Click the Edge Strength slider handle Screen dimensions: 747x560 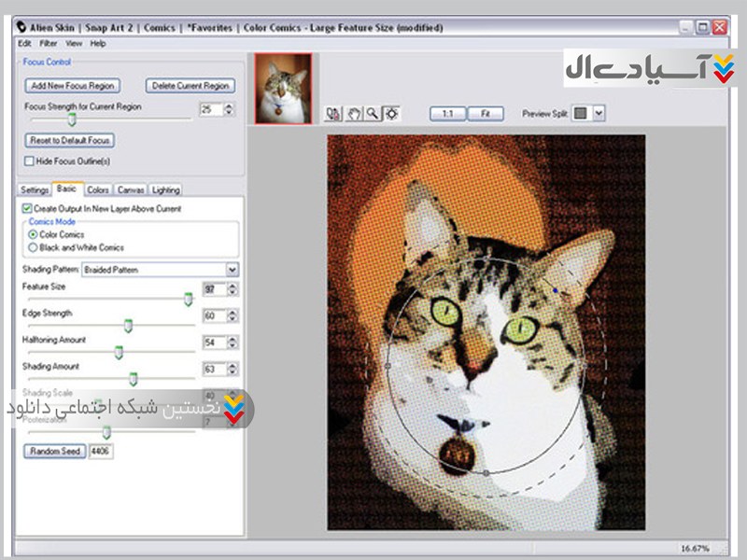tap(129, 325)
